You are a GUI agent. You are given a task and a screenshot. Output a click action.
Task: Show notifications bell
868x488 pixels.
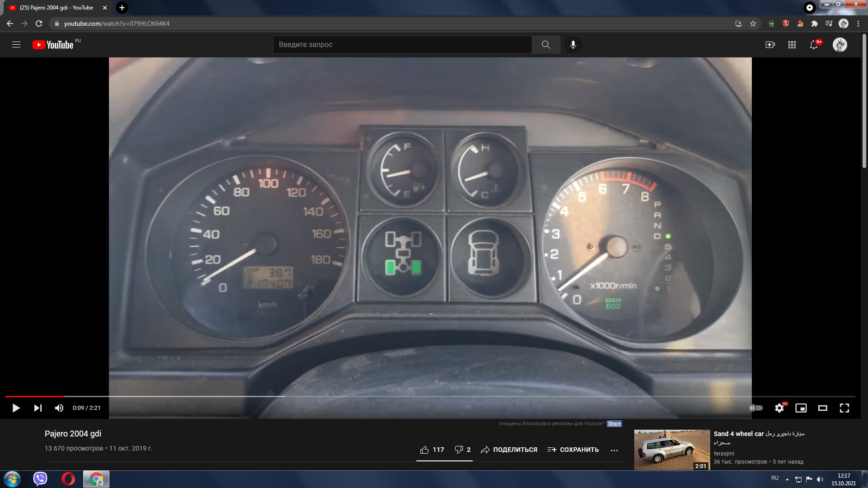click(814, 45)
